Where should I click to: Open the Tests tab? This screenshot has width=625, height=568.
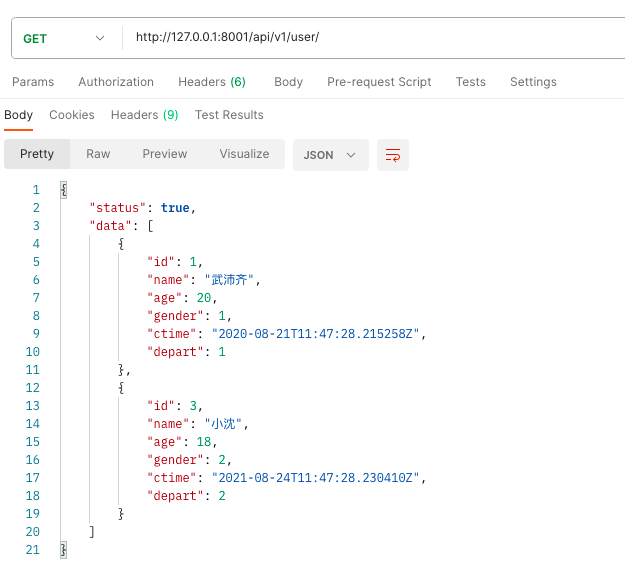(470, 82)
